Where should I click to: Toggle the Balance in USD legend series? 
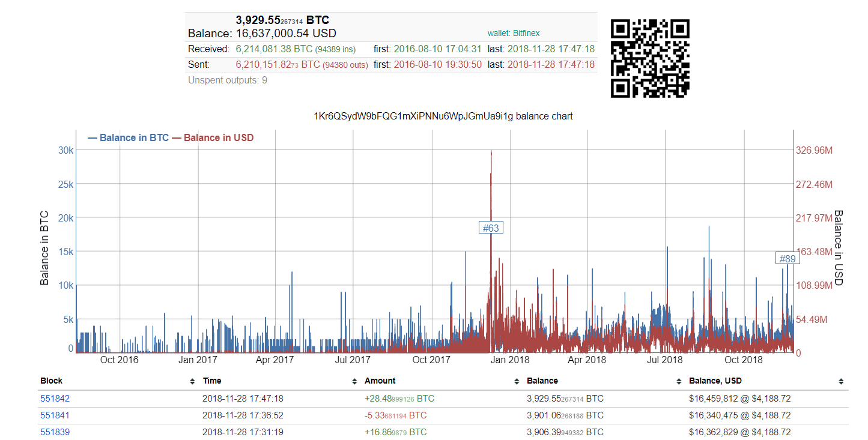213,137
